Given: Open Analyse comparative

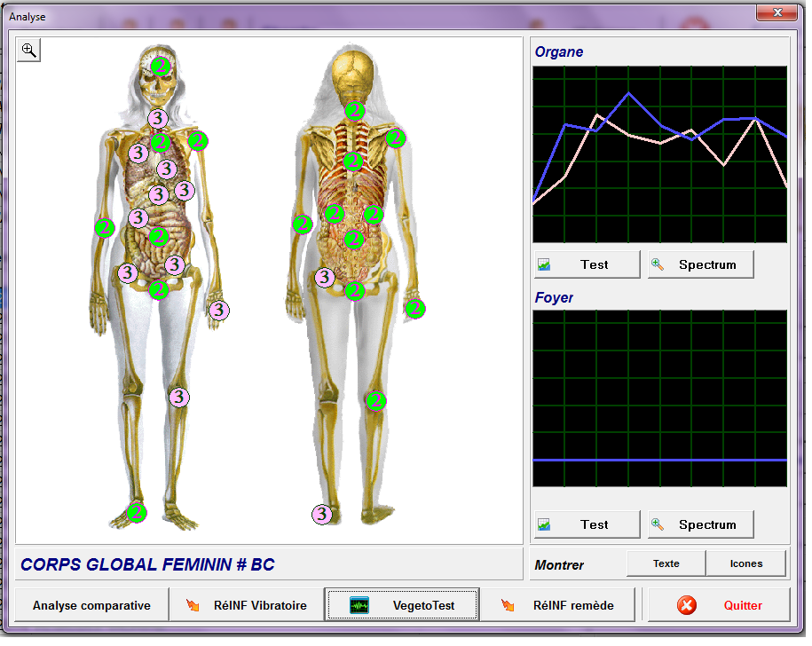Looking at the screenshot, I should point(91,605).
